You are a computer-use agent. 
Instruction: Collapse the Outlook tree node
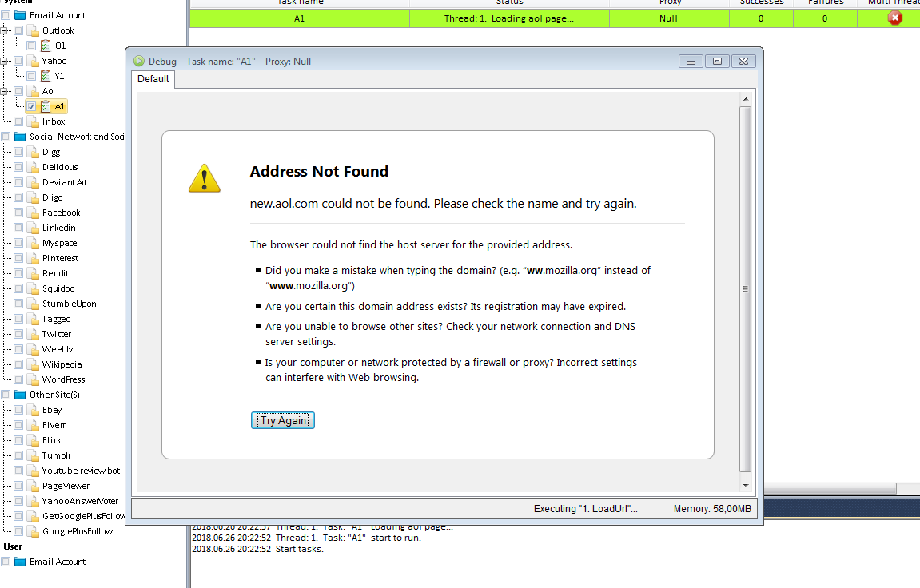[4, 30]
